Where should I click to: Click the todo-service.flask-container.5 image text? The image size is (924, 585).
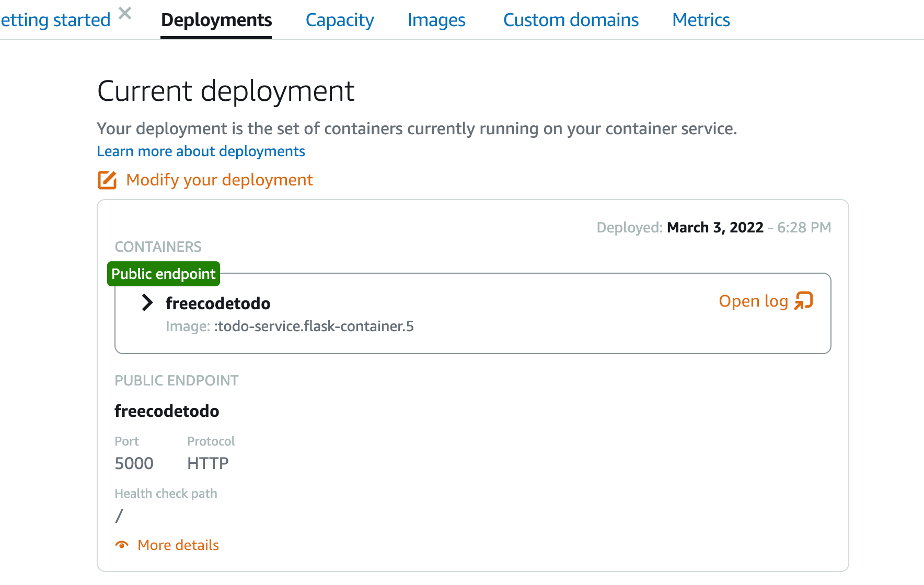coord(314,326)
